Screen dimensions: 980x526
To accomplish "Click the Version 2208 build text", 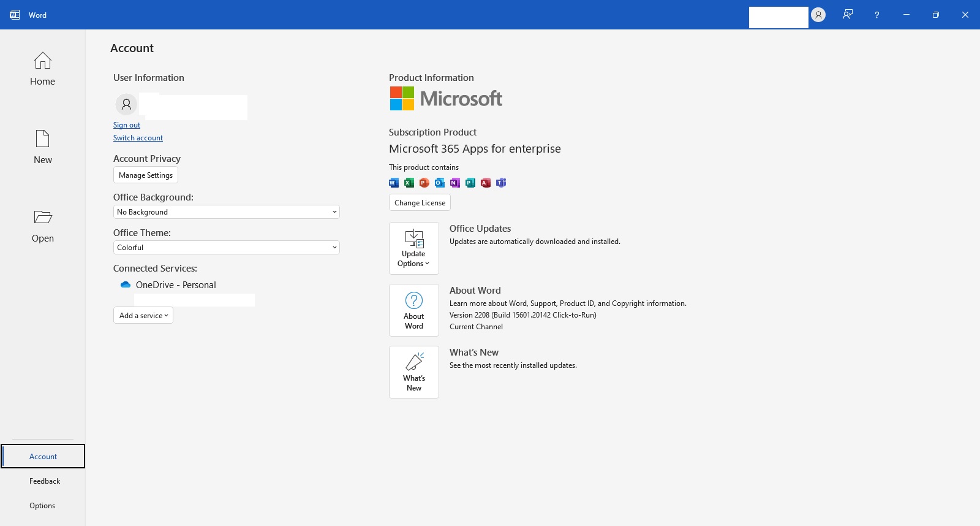I will point(523,315).
